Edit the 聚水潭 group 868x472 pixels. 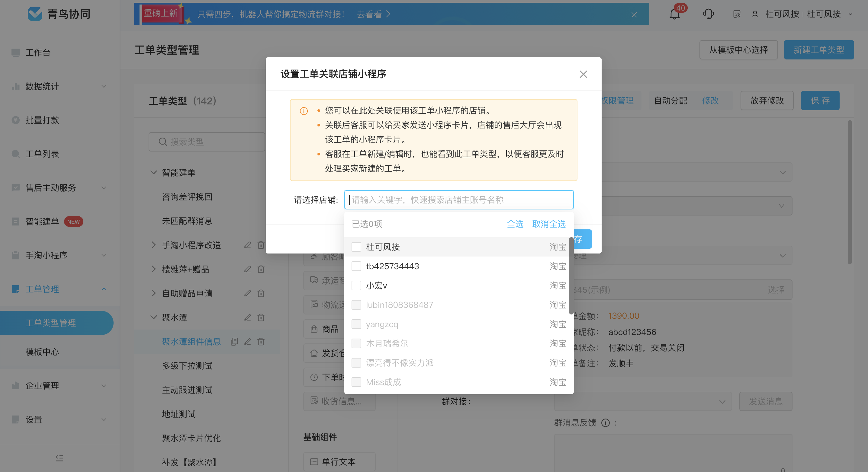(x=248, y=317)
